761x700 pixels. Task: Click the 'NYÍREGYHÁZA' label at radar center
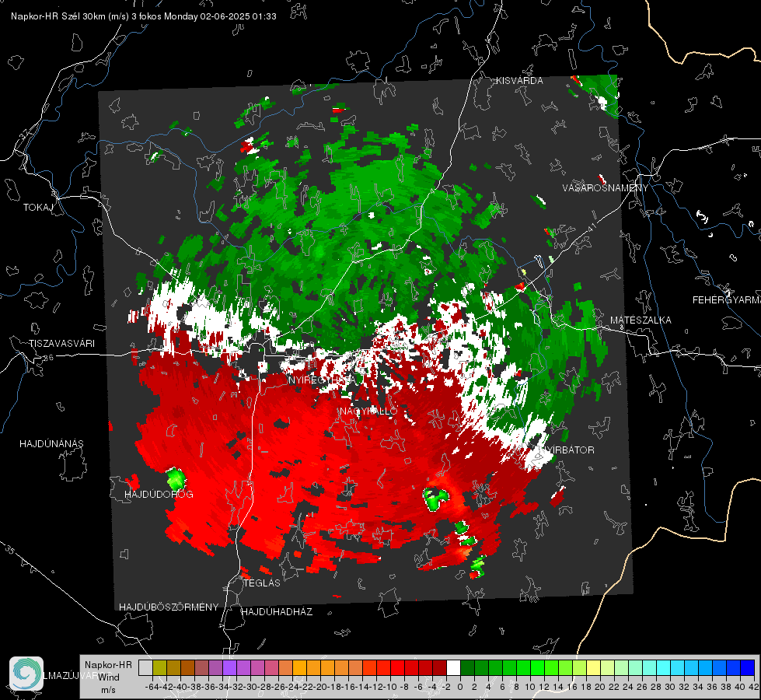(x=322, y=380)
